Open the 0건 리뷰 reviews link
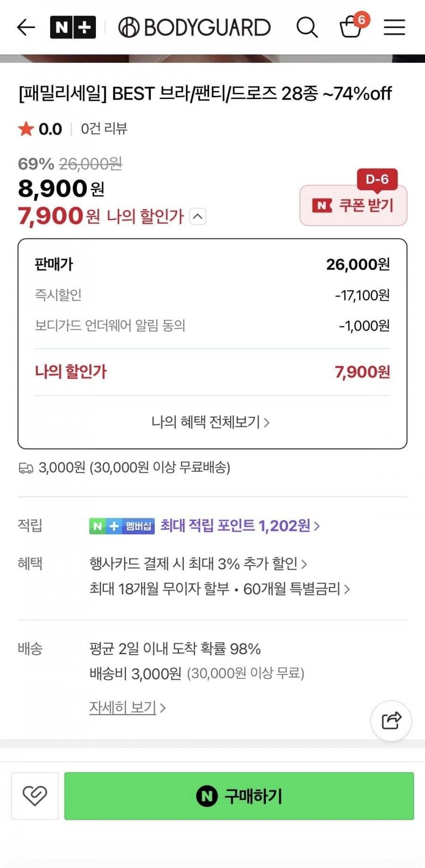The height and width of the screenshot is (868, 425). click(x=104, y=129)
